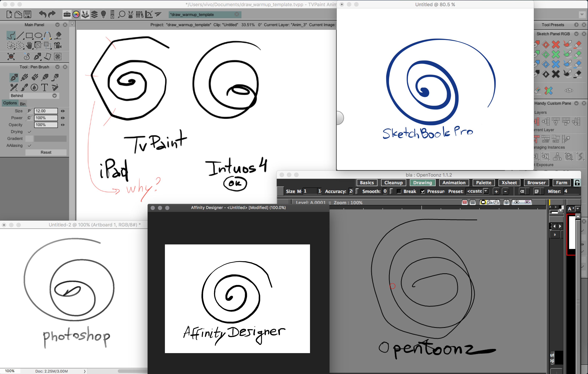Switch to the Xsheet room in OpenToonz
This screenshot has height=374, width=588.
(x=509, y=183)
